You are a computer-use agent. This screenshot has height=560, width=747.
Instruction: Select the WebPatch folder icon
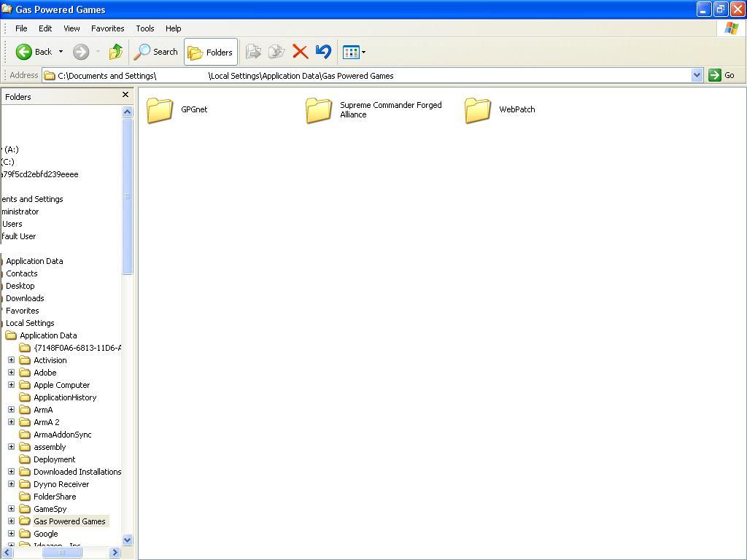[x=477, y=110]
